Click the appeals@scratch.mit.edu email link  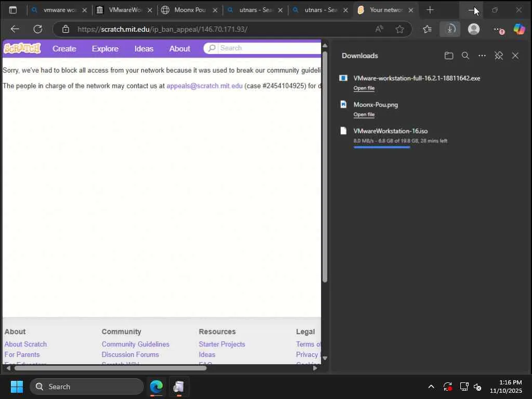click(x=205, y=86)
